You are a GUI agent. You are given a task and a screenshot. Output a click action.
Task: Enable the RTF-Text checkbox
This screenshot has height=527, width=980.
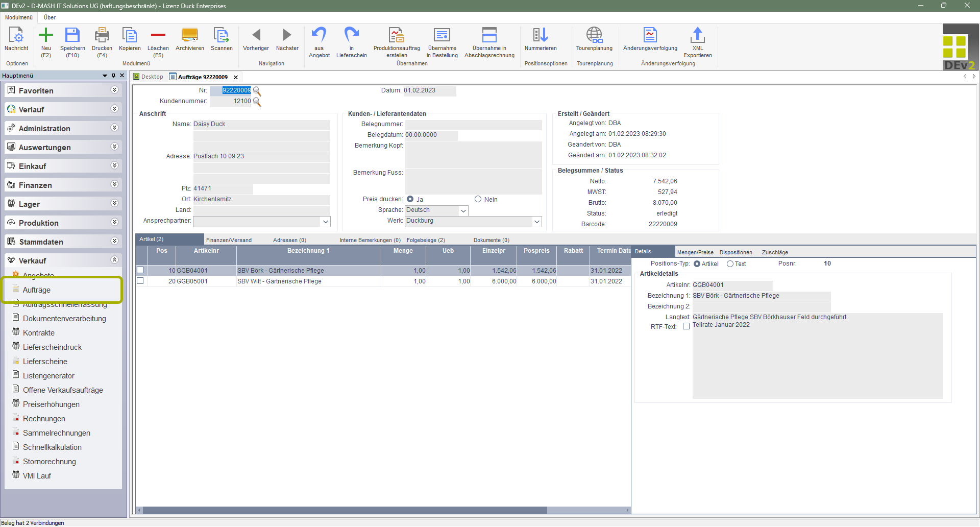(x=686, y=326)
